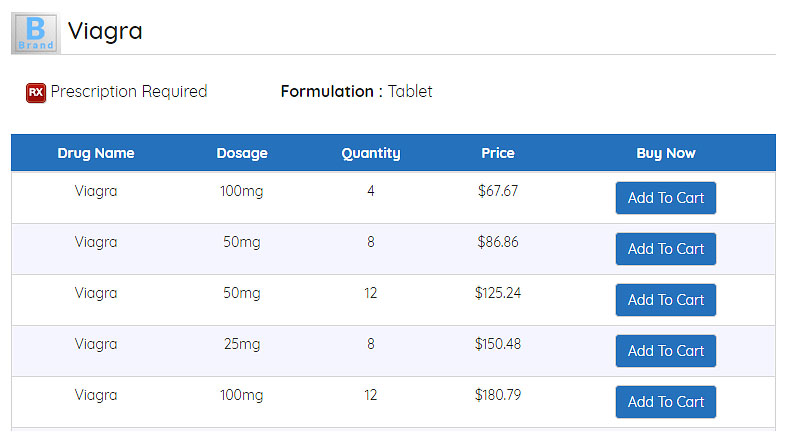
Task: Click the Drug Name column header
Action: coord(96,153)
